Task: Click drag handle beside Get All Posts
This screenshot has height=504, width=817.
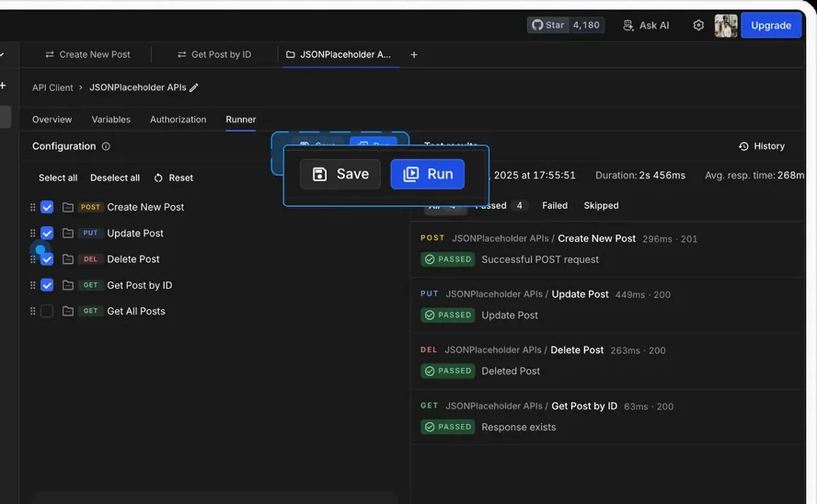Action: point(33,312)
